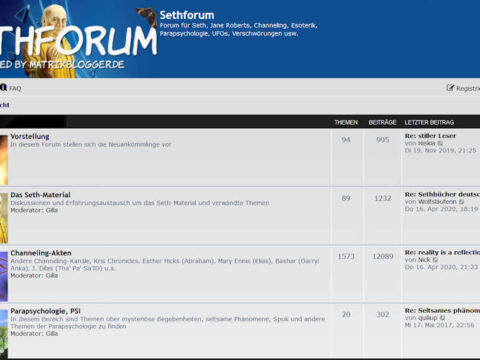Click post count 995 for Vorstellung
The height and width of the screenshot is (360, 480).
click(x=383, y=140)
